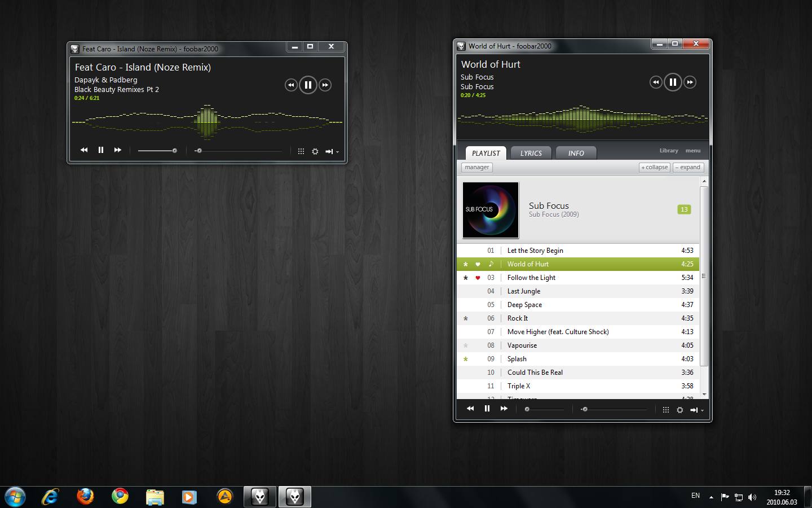Click playlist scrollbar down arrow
Viewport: 812px width, 508px height.
(x=704, y=395)
